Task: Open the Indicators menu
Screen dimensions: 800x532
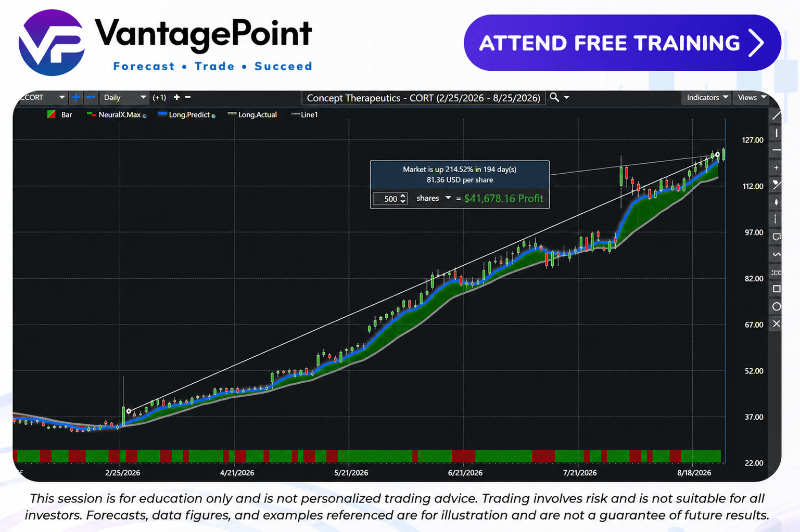Action: tap(707, 97)
